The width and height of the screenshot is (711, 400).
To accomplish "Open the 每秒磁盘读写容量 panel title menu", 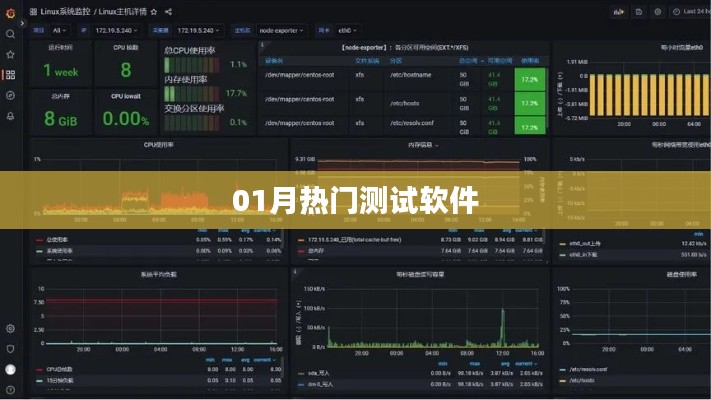I will pos(420,274).
